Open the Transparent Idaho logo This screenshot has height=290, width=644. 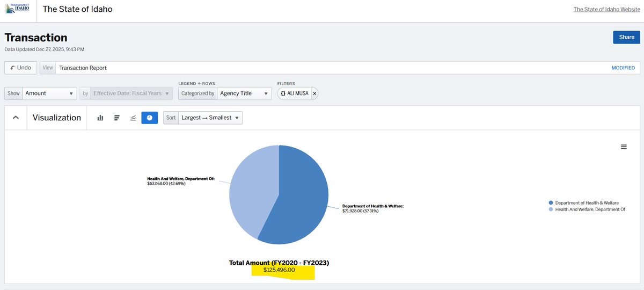pos(18,9)
